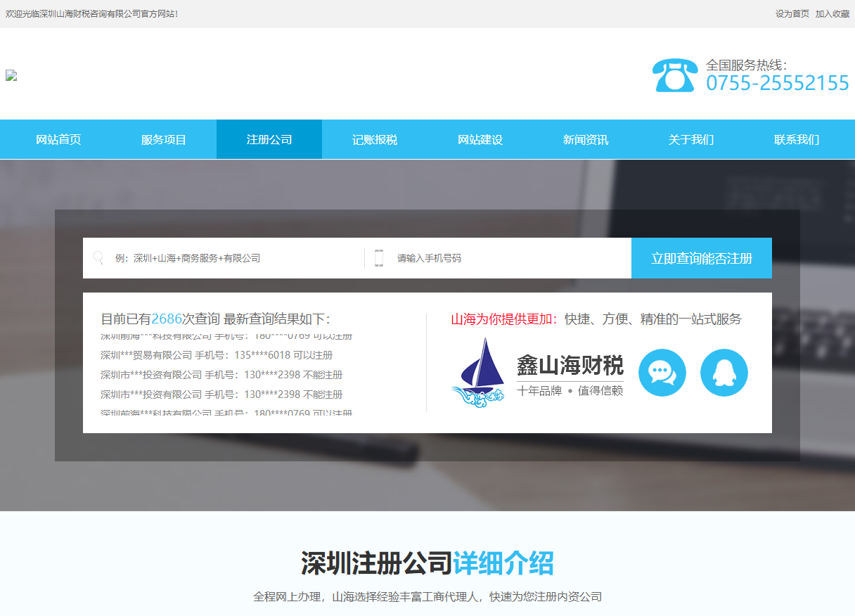Screen dimensions: 855x616
Task: Open the 记账报税 section
Action: pos(375,139)
